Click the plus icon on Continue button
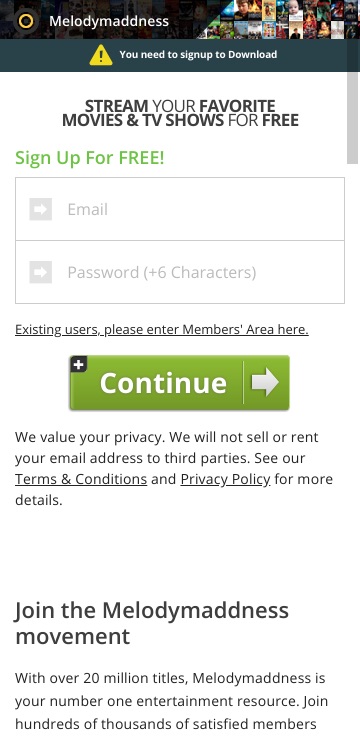The height and width of the screenshot is (740, 360). [x=79, y=364]
